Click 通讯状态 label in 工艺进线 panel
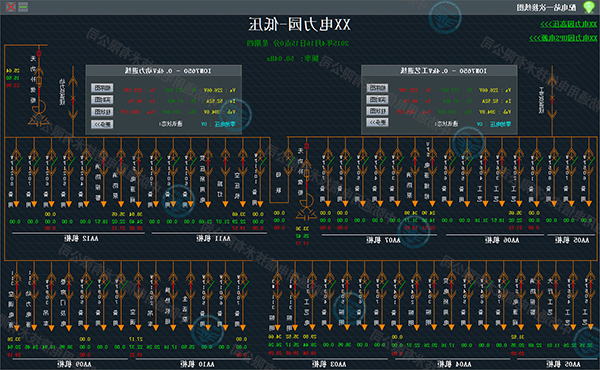The height and width of the screenshot is (370, 600). (446, 124)
